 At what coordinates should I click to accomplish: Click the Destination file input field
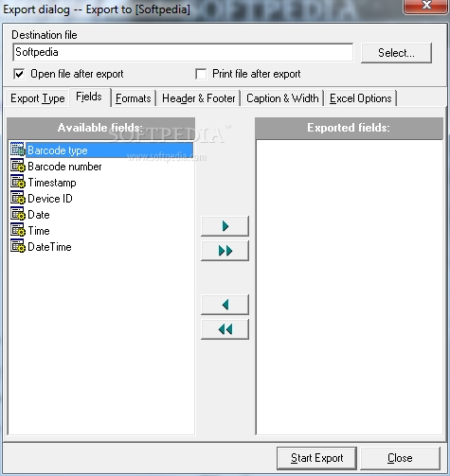(x=183, y=52)
